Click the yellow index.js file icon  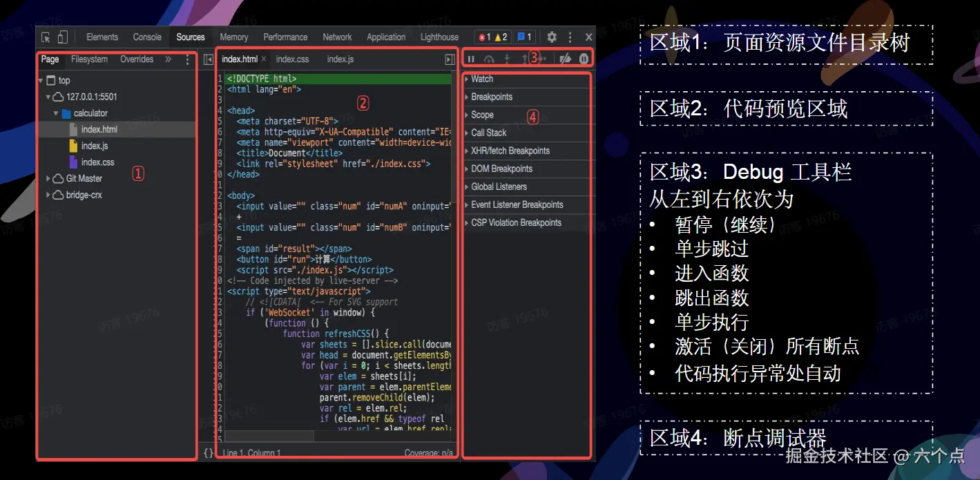click(73, 146)
